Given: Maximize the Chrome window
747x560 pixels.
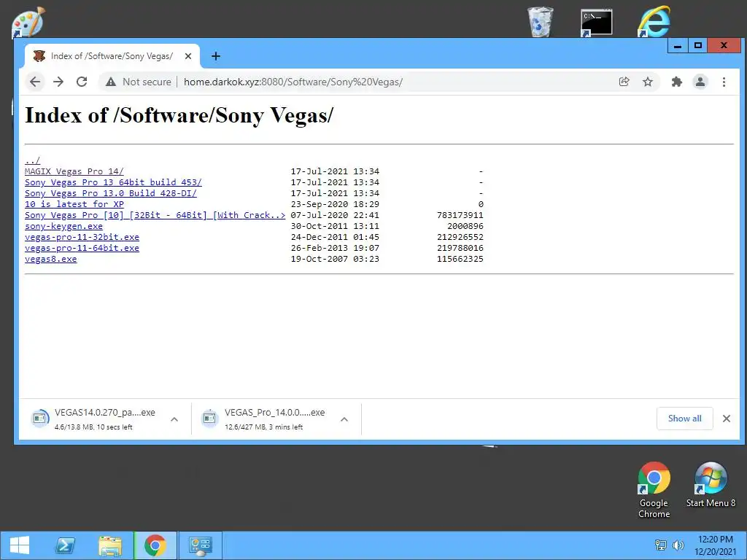Looking at the screenshot, I should (x=698, y=46).
